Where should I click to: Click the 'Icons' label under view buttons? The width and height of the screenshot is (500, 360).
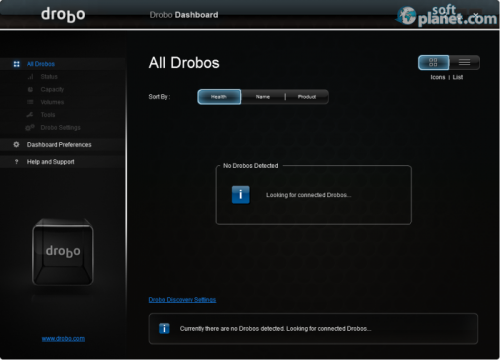click(x=438, y=77)
